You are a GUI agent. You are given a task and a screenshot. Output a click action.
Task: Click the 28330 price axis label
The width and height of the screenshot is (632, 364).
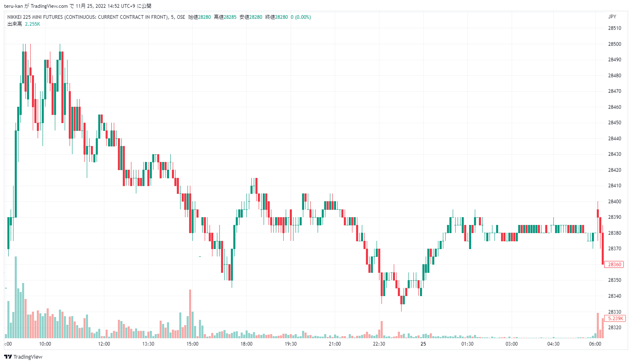click(x=614, y=312)
